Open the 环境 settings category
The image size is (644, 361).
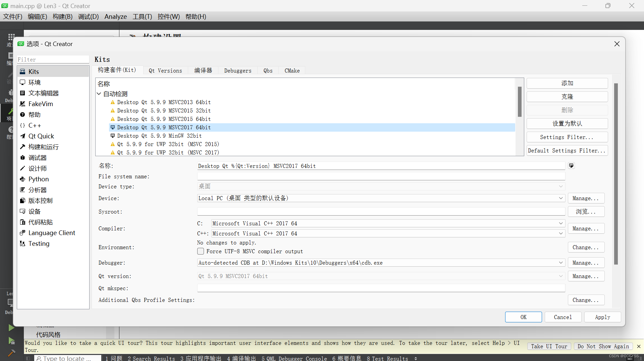[53, 82]
